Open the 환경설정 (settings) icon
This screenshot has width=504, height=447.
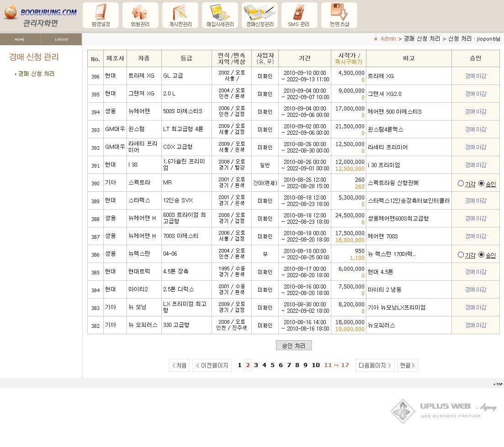[x=100, y=15]
